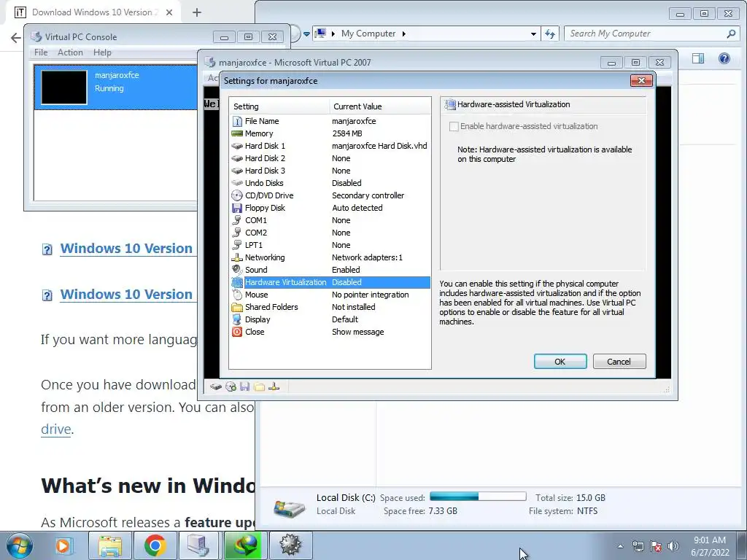Open the Sound setting
747x560 pixels.
tap(330, 270)
